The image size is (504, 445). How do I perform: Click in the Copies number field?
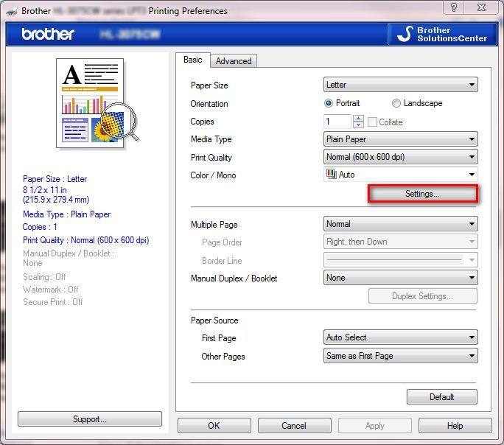tap(337, 122)
